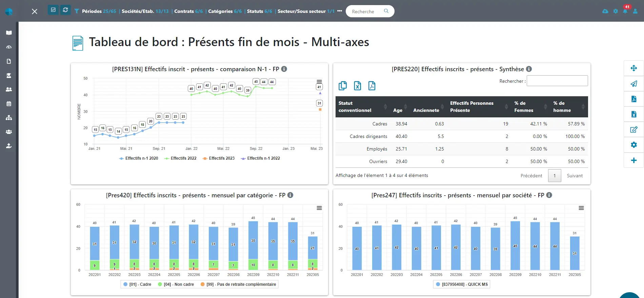Screen dimensions: 644x298
Task: Sort table by Age column
Action: (x=398, y=110)
